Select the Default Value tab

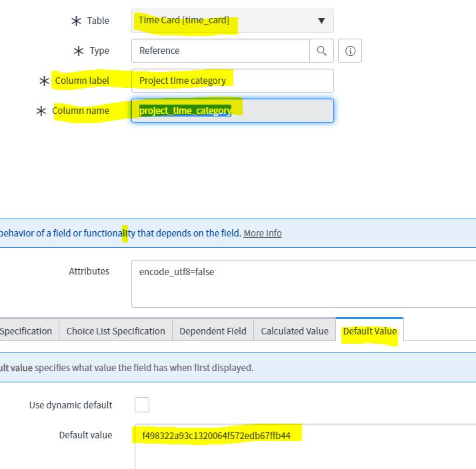[x=370, y=331]
